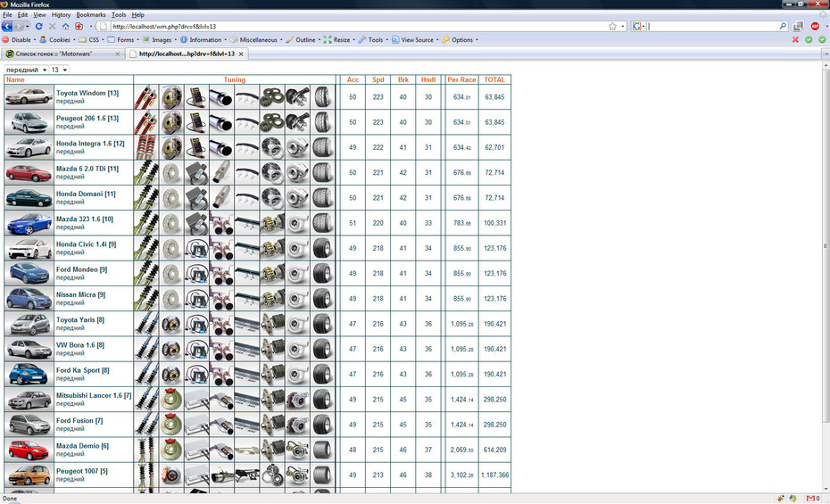Expand the Images developer toolbar menu
830x504 pixels.
pyautogui.click(x=160, y=39)
